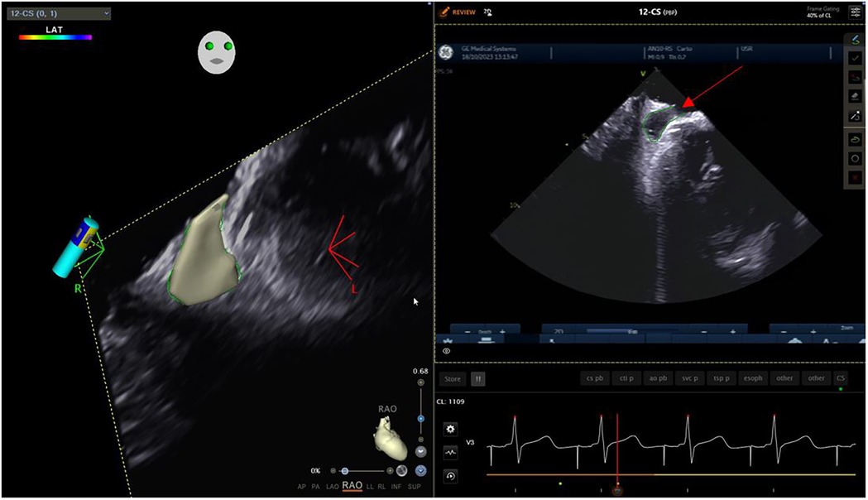Viewport: 868px width, 500px height.
Task: Click plus button atop vertical 0.68 slider
Action: [420, 382]
